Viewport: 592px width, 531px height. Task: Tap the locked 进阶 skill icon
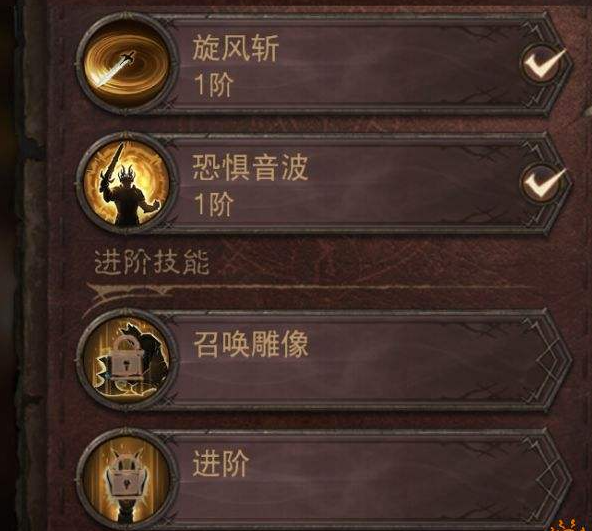pos(127,480)
